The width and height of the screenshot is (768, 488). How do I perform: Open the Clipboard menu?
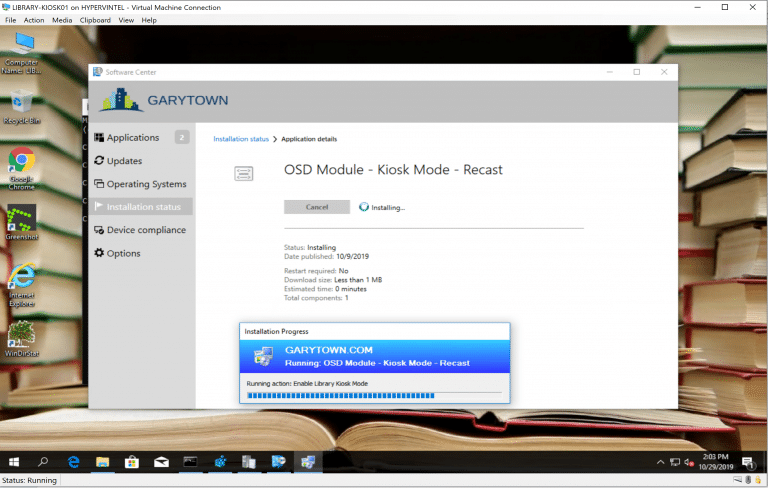point(95,20)
